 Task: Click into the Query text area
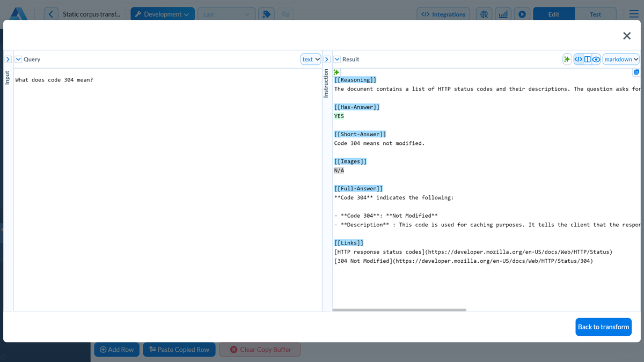point(167,188)
